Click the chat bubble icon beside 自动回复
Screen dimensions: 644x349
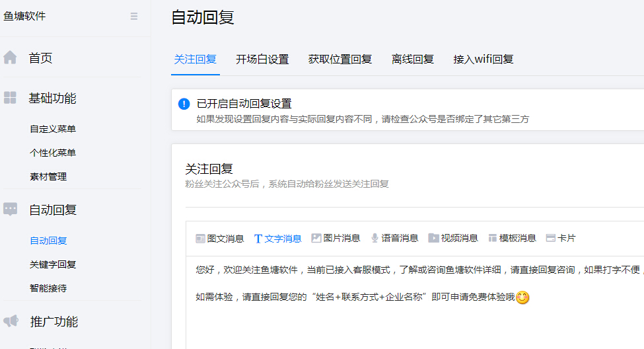11,210
